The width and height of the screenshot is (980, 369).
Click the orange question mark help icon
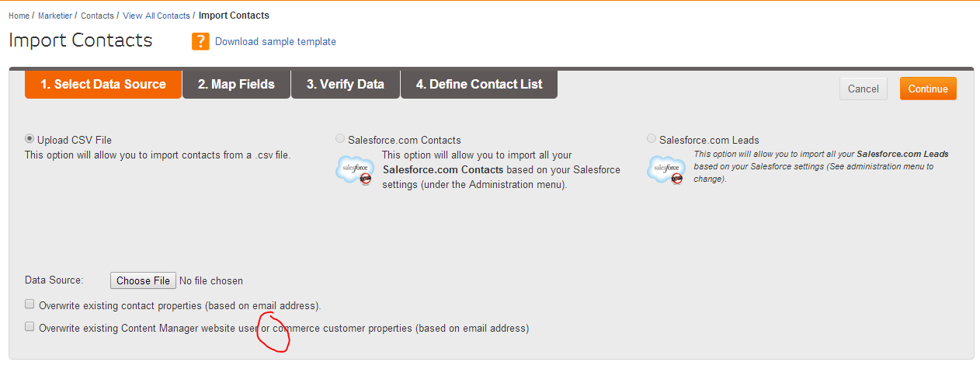[x=200, y=41]
